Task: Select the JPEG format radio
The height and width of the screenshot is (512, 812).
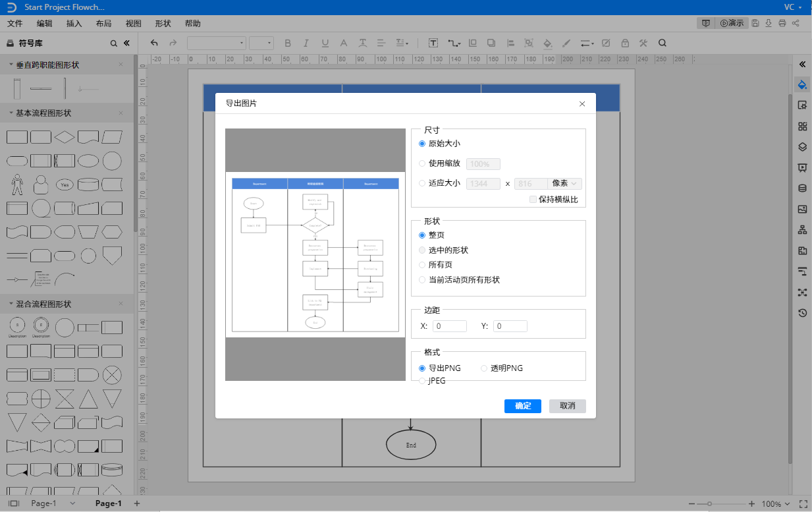Action: click(422, 380)
